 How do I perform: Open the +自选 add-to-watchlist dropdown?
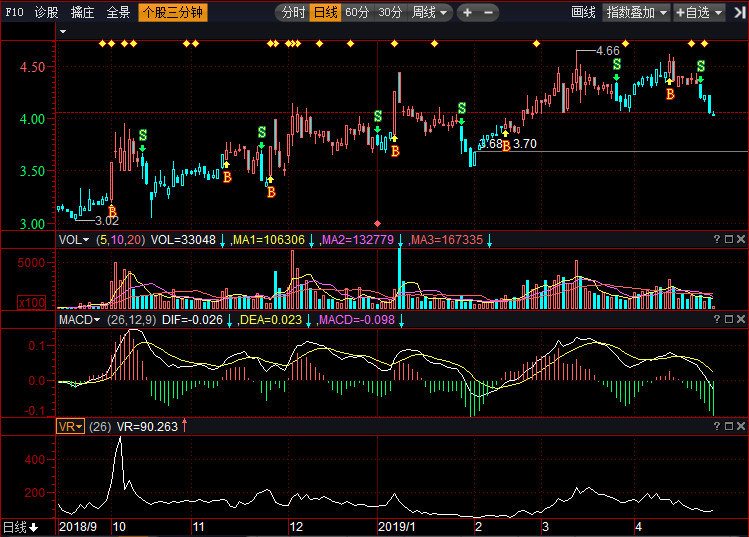(x=699, y=12)
